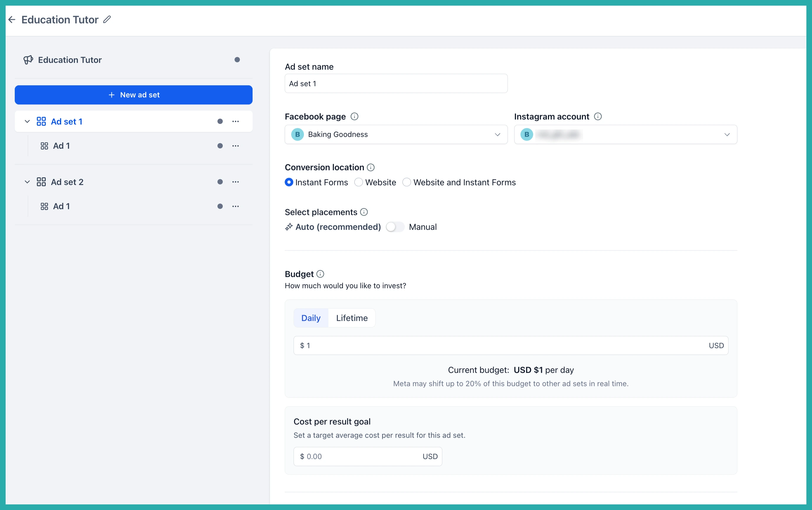Viewport: 812px width, 510px height.
Task: Show Facebook page info tooltip
Action: click(x=354, y=116)
